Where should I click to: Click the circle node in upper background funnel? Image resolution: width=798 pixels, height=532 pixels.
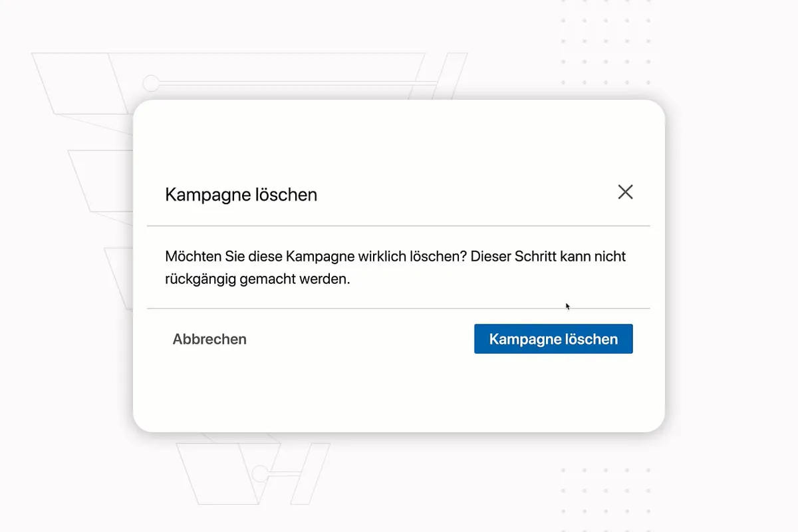(151, 83)
